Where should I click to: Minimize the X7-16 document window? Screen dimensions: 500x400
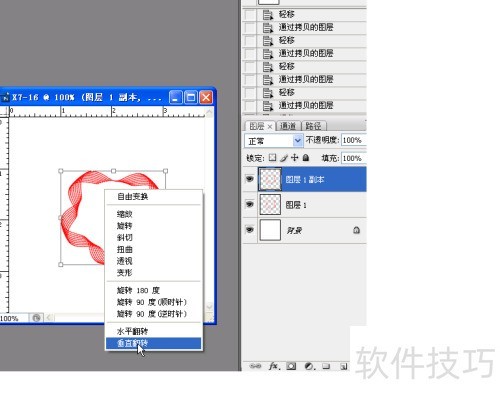(x=176, y=98)
